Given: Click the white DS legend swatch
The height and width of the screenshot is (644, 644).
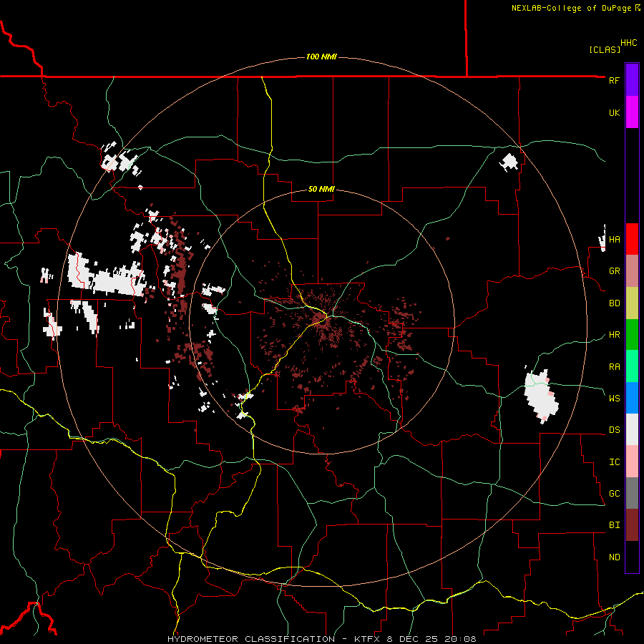Looking at the screenshot, I should click(632, 429).
